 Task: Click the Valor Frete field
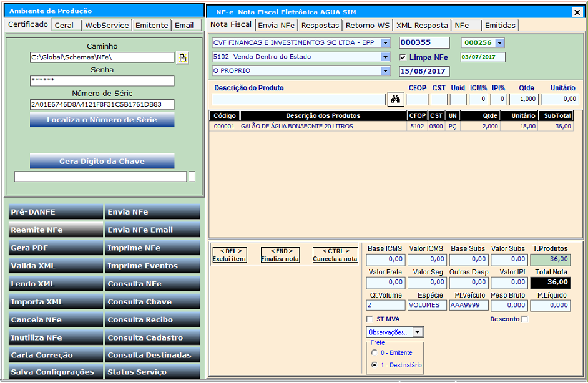[x=386, y=282]
